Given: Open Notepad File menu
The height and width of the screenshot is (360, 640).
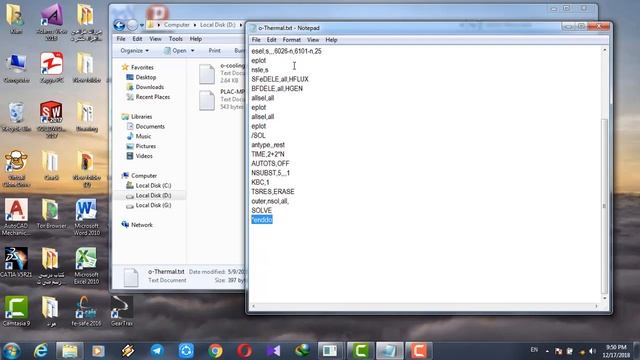Looking at the screenshot, I should coord(256,40).
